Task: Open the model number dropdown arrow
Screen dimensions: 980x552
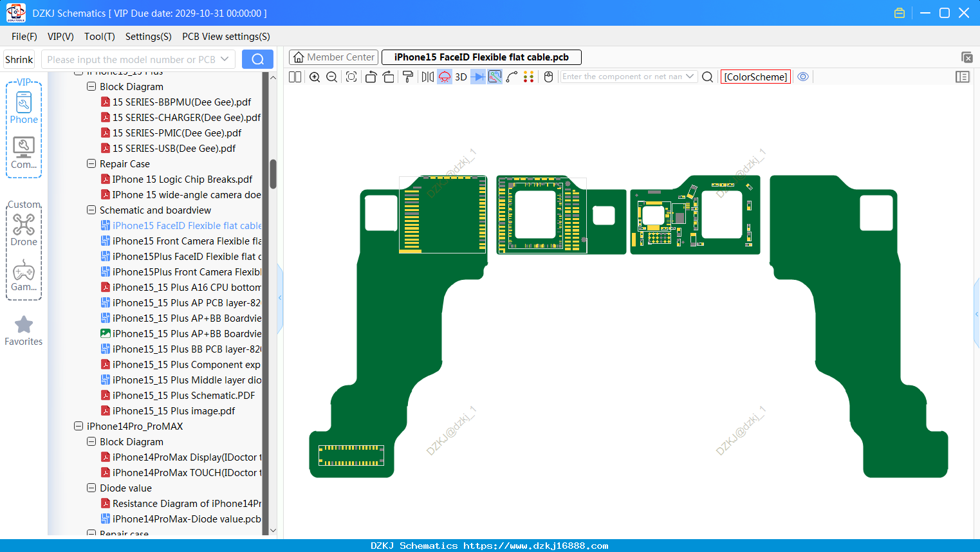Action: (225, 59)
